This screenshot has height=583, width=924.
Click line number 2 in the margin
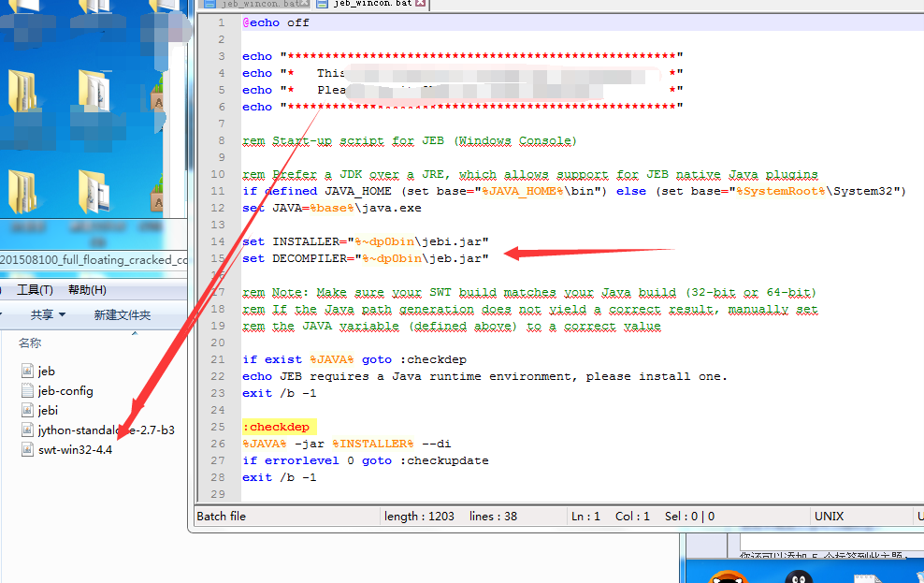coord(222,39)
